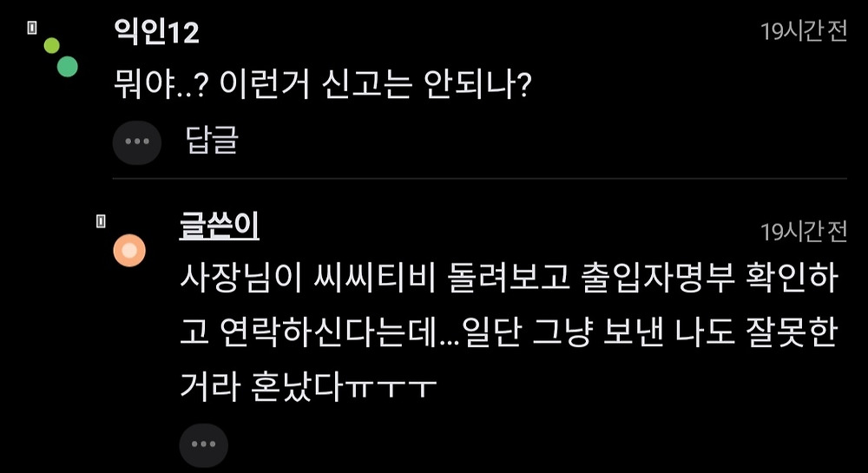Click the divider line between the two comments
The image size is (868, 473).
(x=480, y=179)
